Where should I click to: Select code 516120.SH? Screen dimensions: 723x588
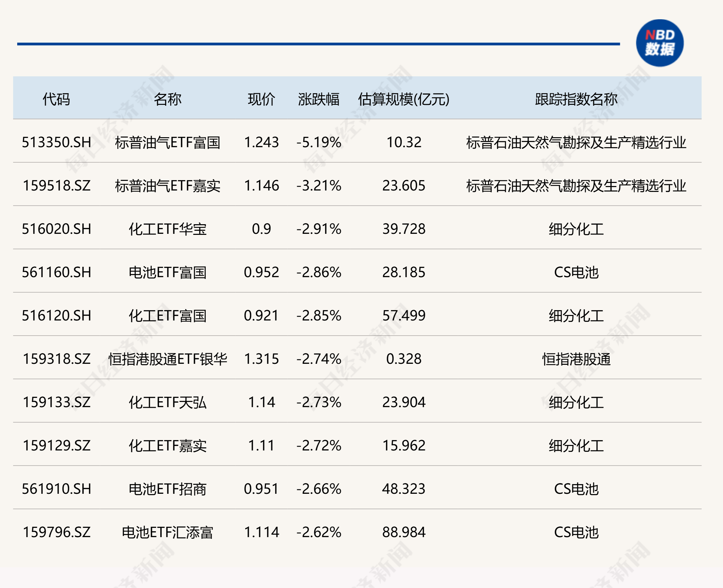[x=56, y=316]
